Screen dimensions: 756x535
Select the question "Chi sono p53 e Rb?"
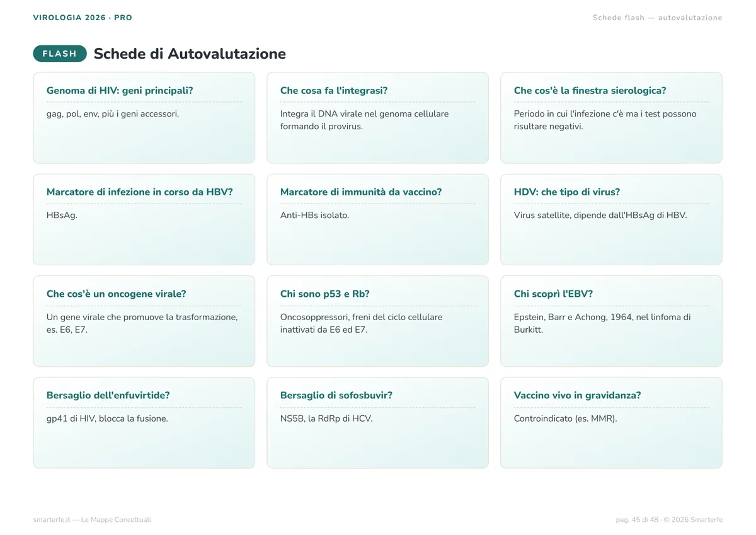click(325, 294)
